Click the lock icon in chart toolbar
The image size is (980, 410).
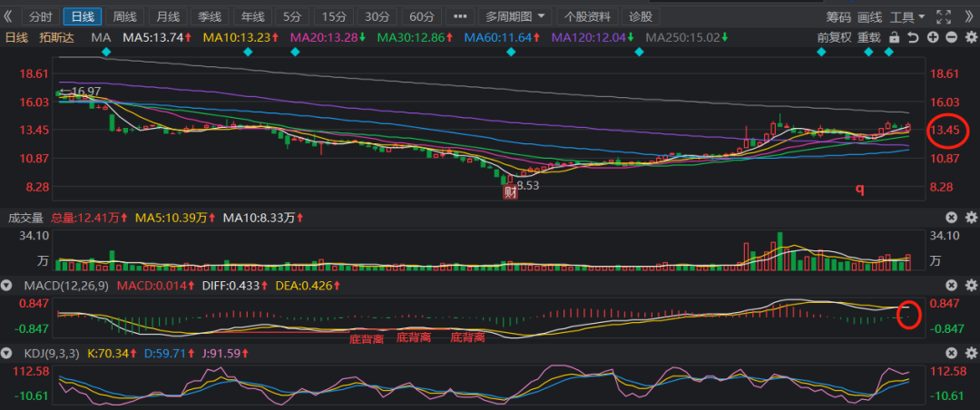click(x=895, y=37)
